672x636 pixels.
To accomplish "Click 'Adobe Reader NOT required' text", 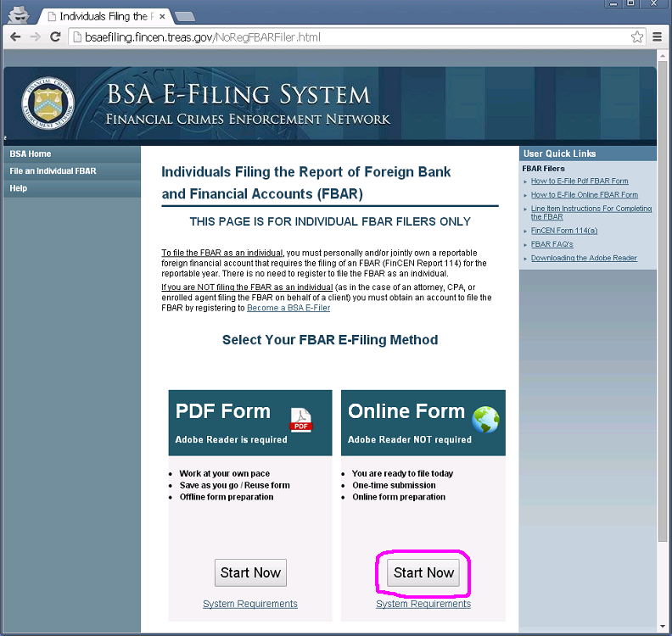I will click(x=410, y=440).
